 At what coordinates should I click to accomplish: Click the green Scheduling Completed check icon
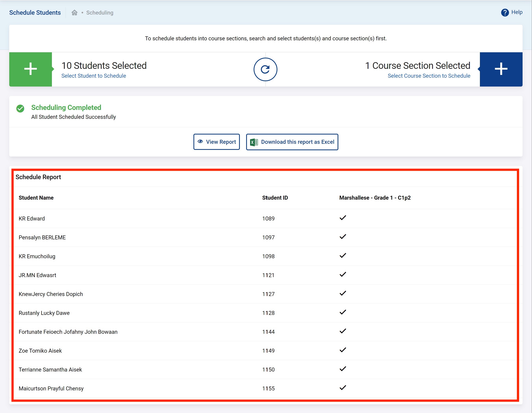[x=20, y=108]
